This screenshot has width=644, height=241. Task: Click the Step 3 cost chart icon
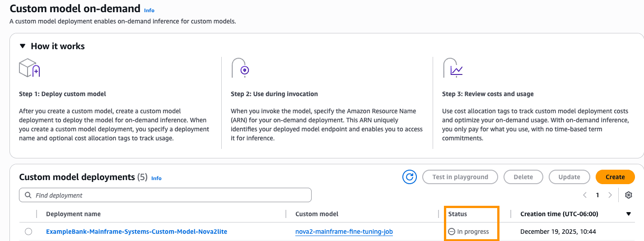click(453, 68)
